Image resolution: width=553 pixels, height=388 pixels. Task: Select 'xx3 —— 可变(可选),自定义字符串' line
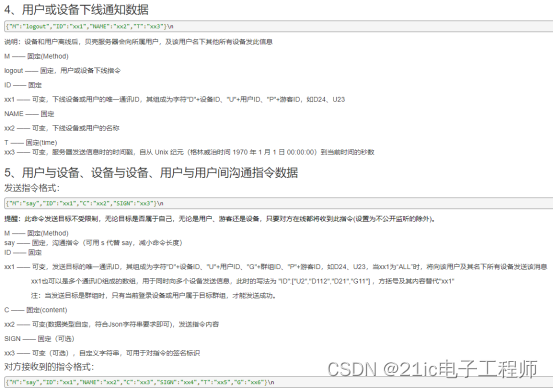102,353
